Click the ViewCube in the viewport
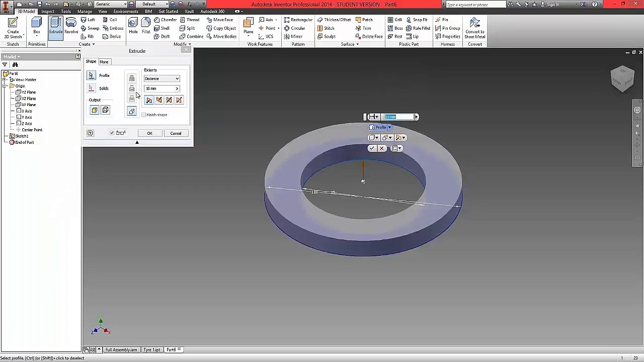This screenshot has width=644, height=362. click(623, 78)
